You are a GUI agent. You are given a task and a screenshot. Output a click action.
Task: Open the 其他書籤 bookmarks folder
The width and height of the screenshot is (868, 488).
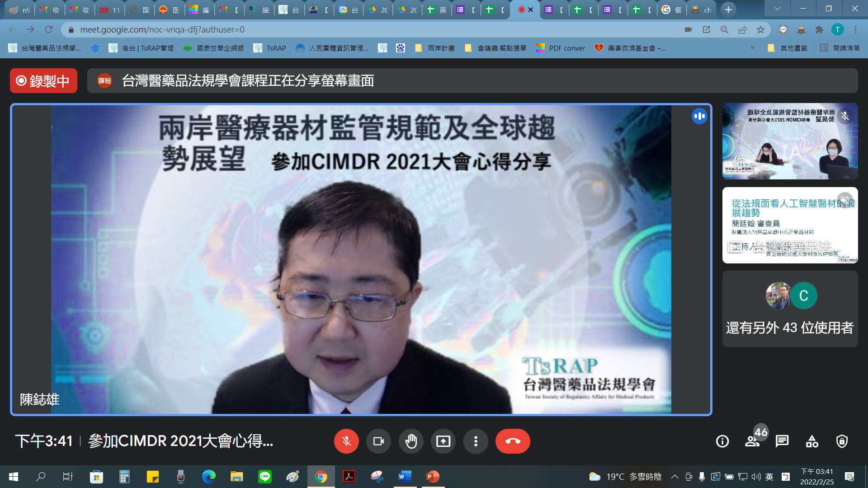[788, 48]
